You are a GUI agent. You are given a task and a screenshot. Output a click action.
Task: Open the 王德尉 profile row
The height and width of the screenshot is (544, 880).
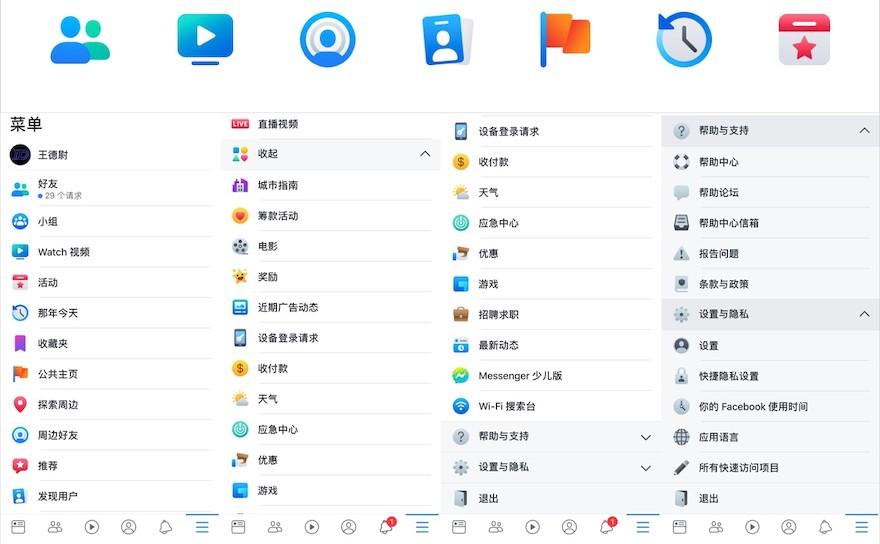(110, 155)
